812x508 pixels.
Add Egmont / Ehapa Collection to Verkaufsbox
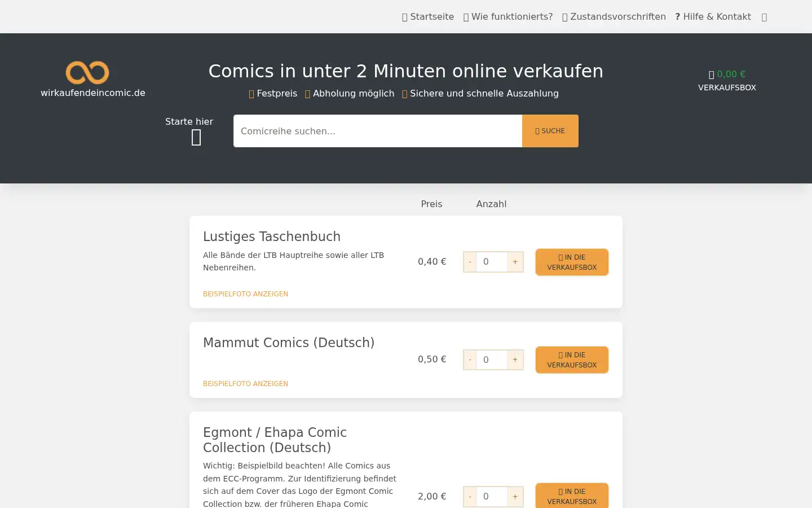pyautogui.click(x=572, y=496)
